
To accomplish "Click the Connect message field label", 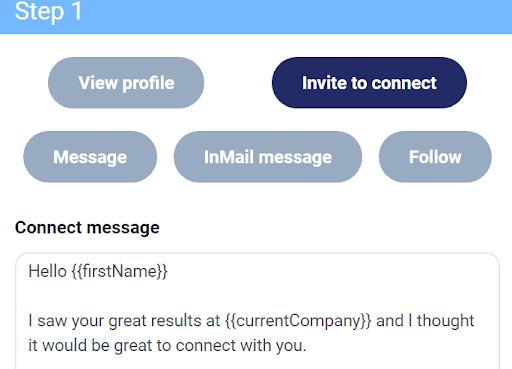I will coord(87,228).
